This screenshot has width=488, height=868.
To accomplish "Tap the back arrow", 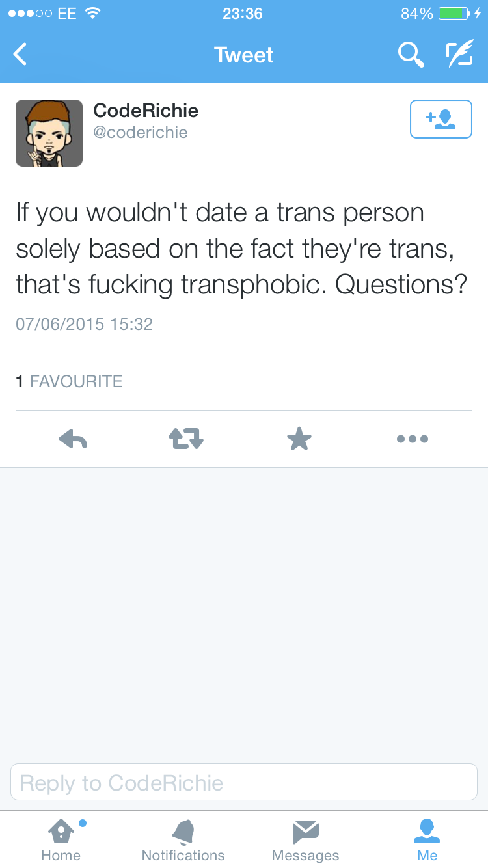I will pos(21,55).
